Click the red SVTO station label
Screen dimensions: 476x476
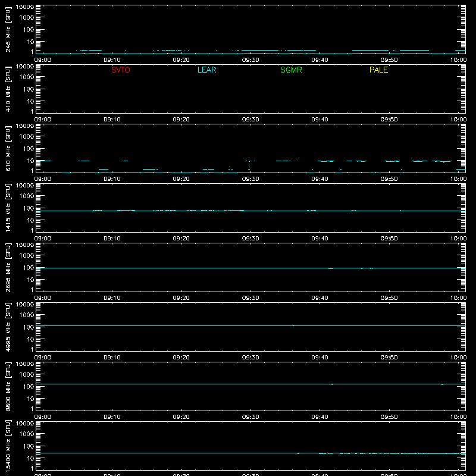pos(121,70)
